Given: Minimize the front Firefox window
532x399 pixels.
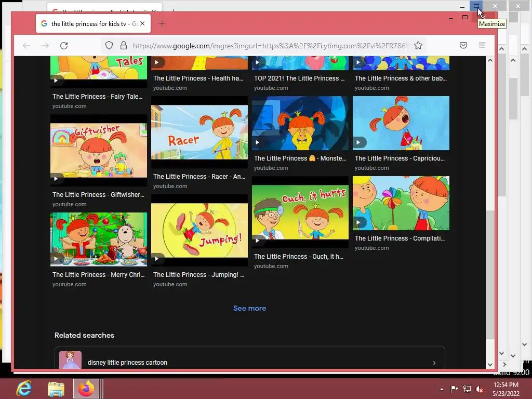Looking at the screenshot, I should pos(451,18).
